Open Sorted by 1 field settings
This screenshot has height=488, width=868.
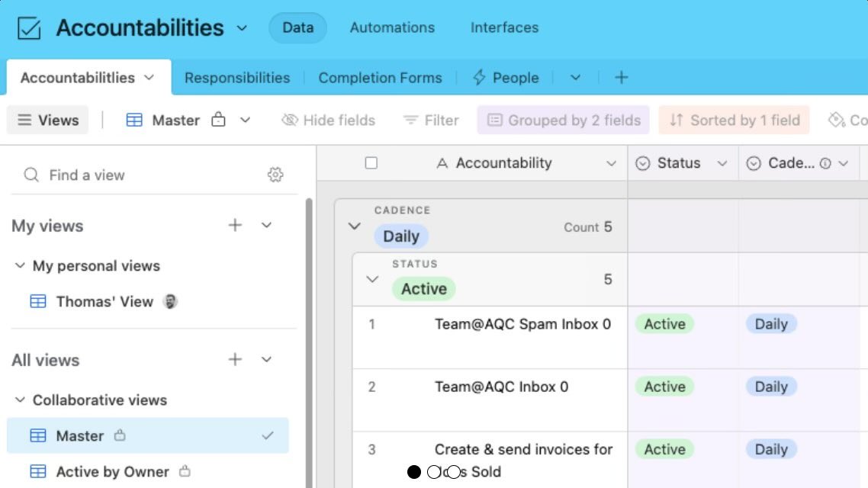[734, 120]
